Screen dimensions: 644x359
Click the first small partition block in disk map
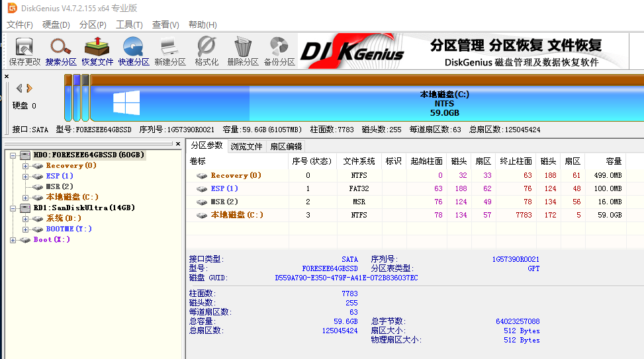68,98
